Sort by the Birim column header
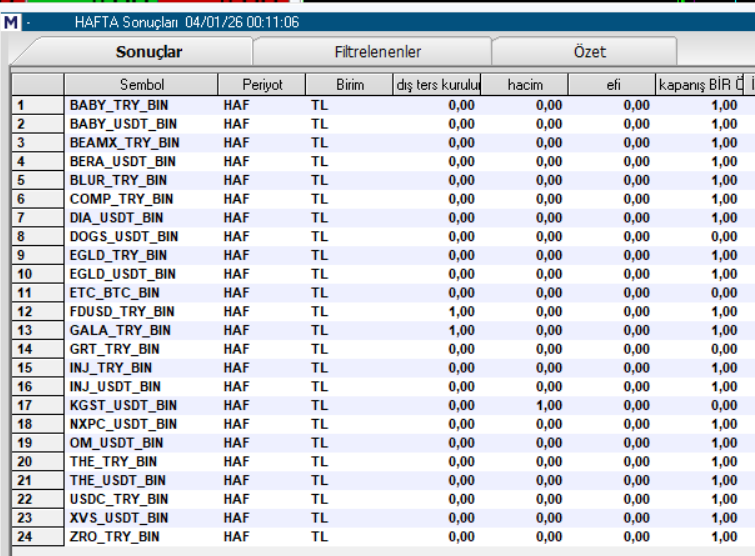The height and width of the screenshot is (556, 755). pos(350,85)
